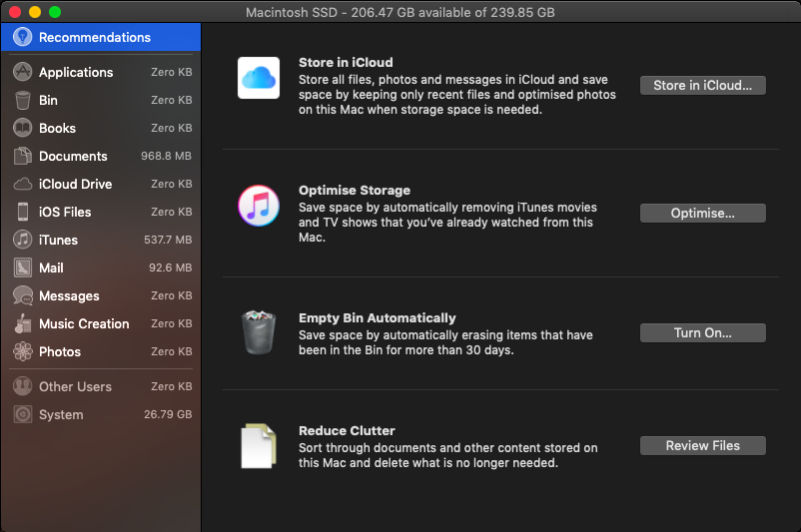This screenshot has width=801, height=532.
Task: Click the Music Creation guitar icon
Action: (22, 323)
